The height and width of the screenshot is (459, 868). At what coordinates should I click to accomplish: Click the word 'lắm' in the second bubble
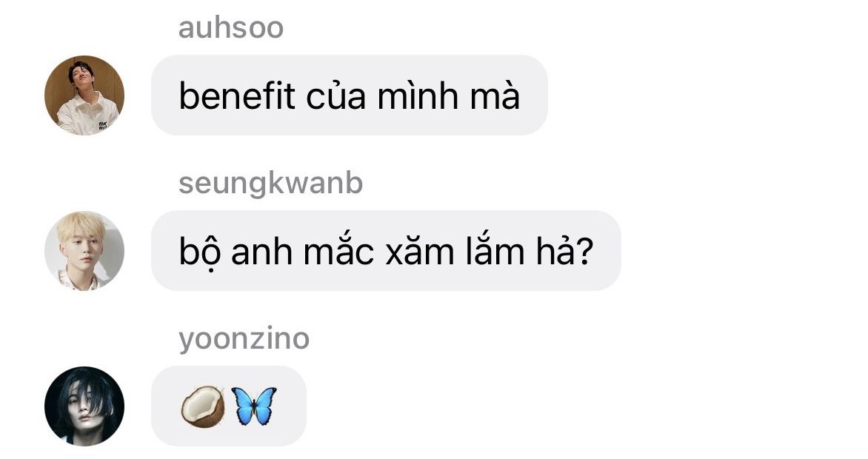tap(495, 251)
